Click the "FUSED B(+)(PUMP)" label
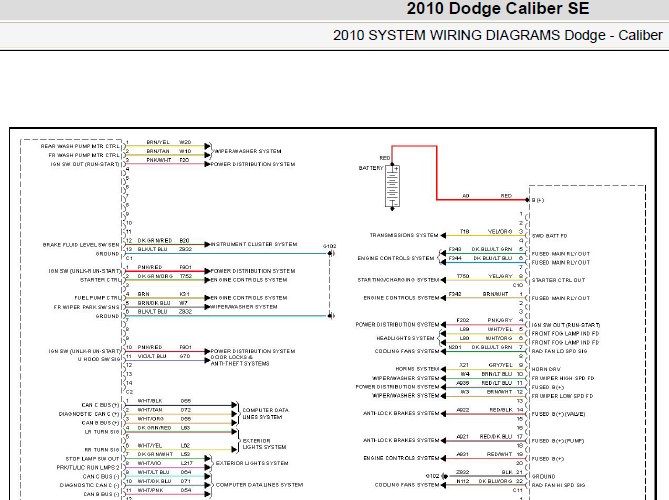Screen dimensions: 669x500 [558, 441]
